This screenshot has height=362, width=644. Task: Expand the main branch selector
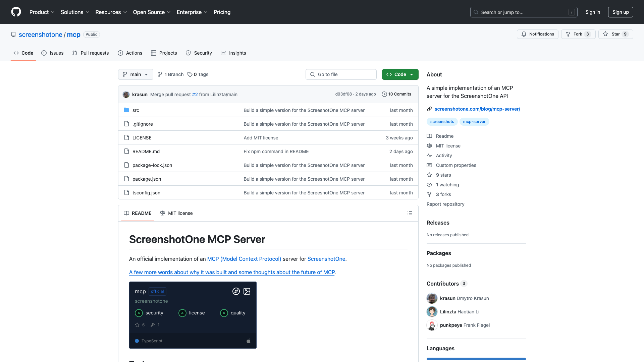[x=136, y=74]
